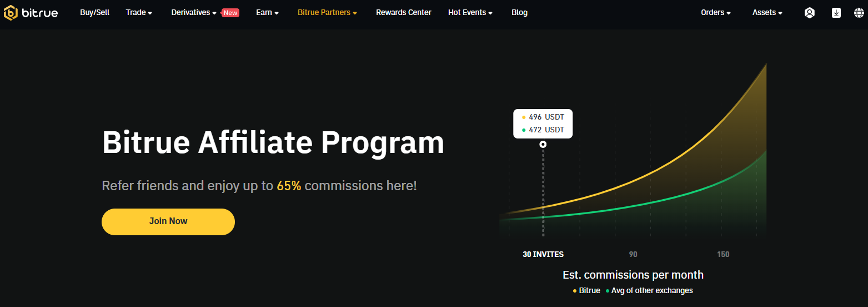Image resolution: width=868 pixels, height=307 pixels.
Task: Click the download app icon
Action: [x=836, y=13]
